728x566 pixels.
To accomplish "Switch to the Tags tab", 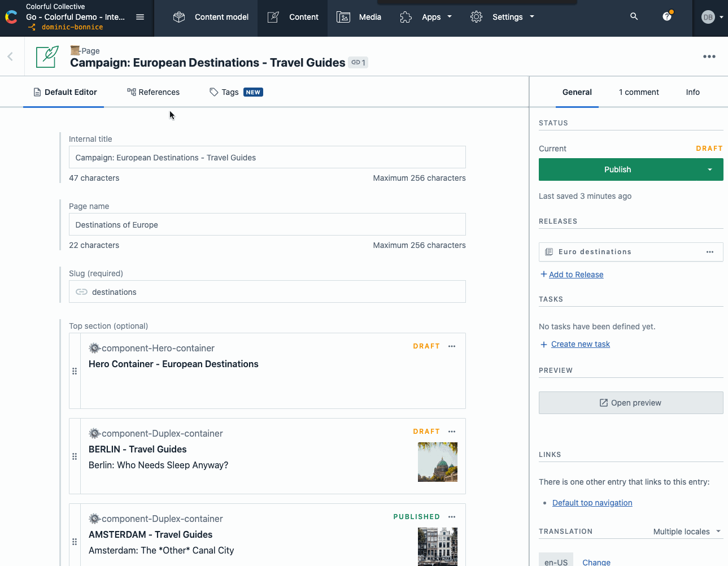I will (236, 92).
